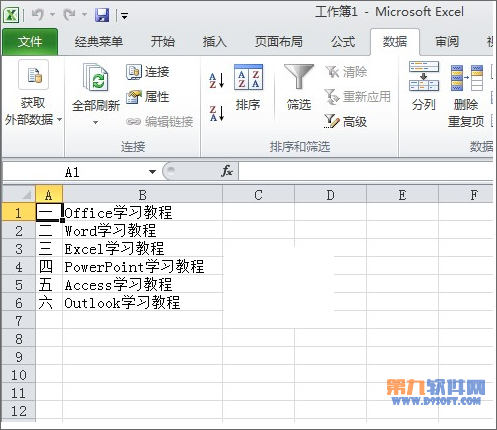Select row 2 header
The image size is (497, 430).
pyautogui.click(x=19, y=230)
